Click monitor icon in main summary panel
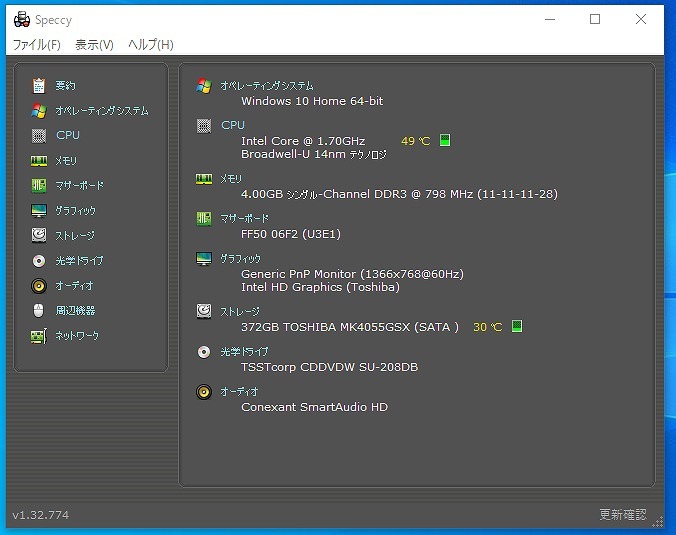This screenshot has height=535, width=676. 204,259
